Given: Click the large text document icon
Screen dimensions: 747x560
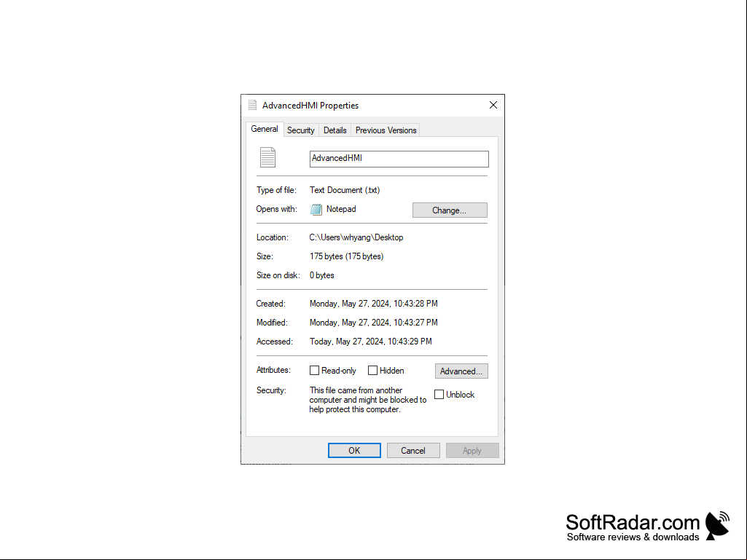Looking at the screenshot, I should [267, 157].
